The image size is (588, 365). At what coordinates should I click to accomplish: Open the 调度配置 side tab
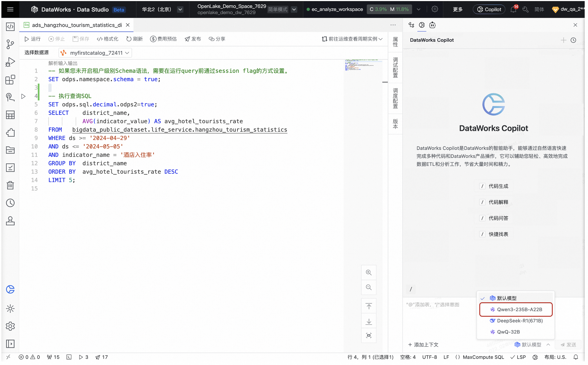[395, 98]
